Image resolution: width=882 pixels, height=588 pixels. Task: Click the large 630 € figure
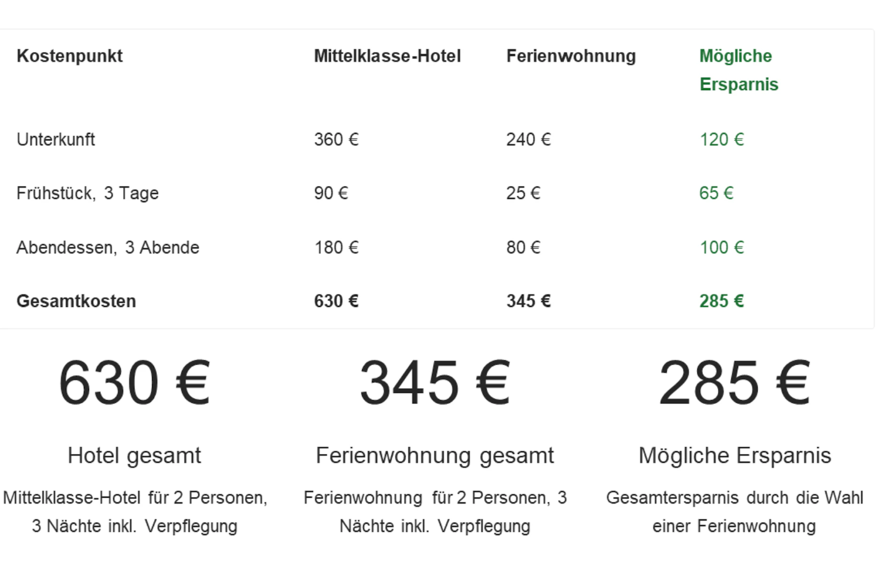[x=135, y=382]
